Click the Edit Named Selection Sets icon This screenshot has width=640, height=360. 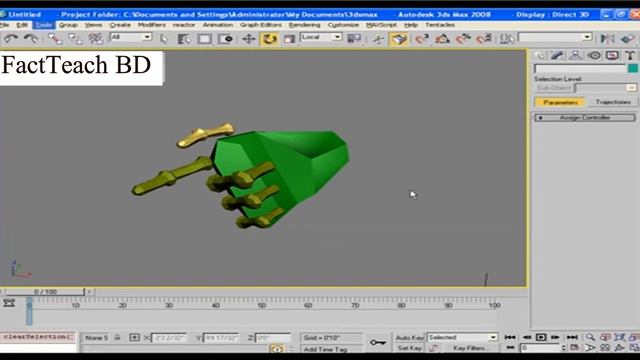pyautogui.click(x=507, y=39)
